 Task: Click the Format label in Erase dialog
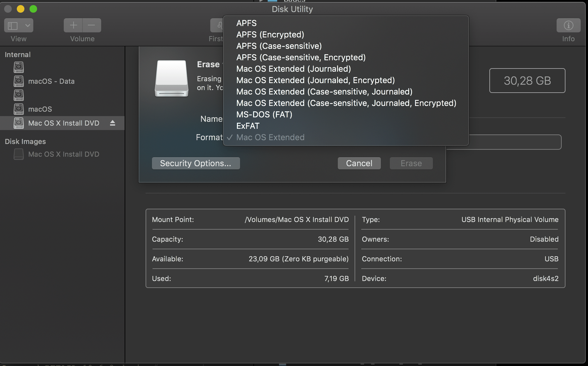click(x=209, y=137)
